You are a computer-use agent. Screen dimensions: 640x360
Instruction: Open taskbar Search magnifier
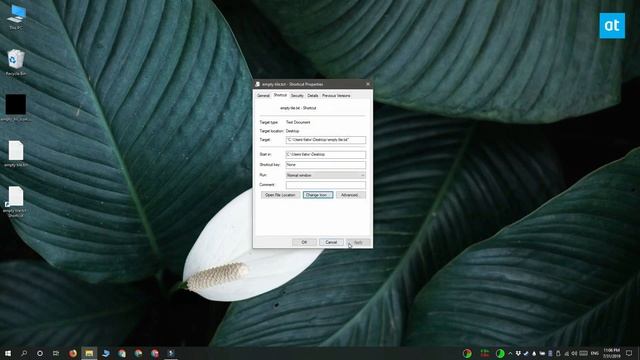24,353
